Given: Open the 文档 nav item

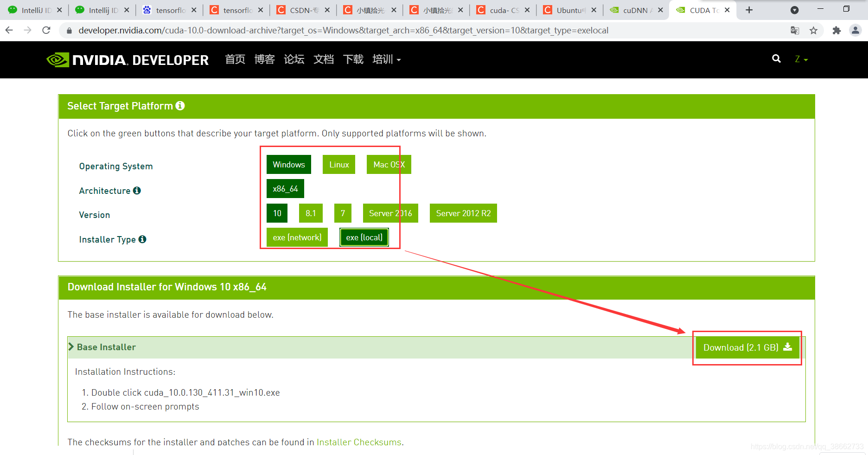Looking at the screenshot, I should pos(324,59).
